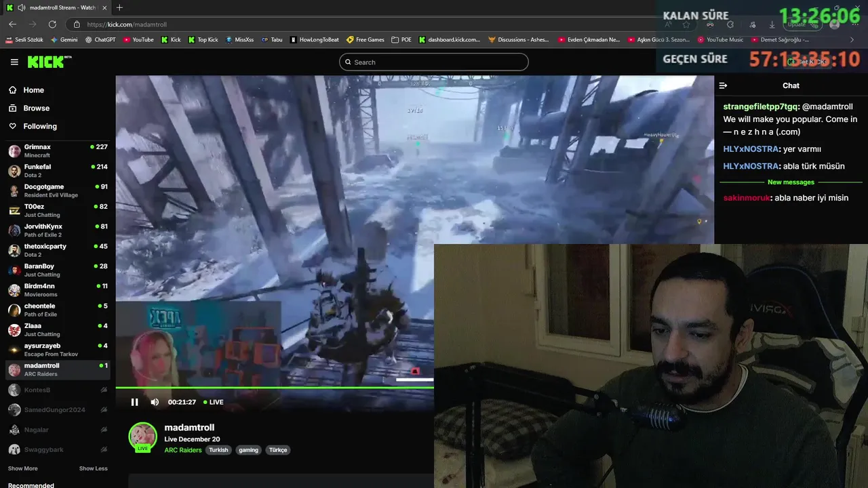Open thetoxicparty channel in sidebar
The image size is (868, 488).
tap(57, 250)
